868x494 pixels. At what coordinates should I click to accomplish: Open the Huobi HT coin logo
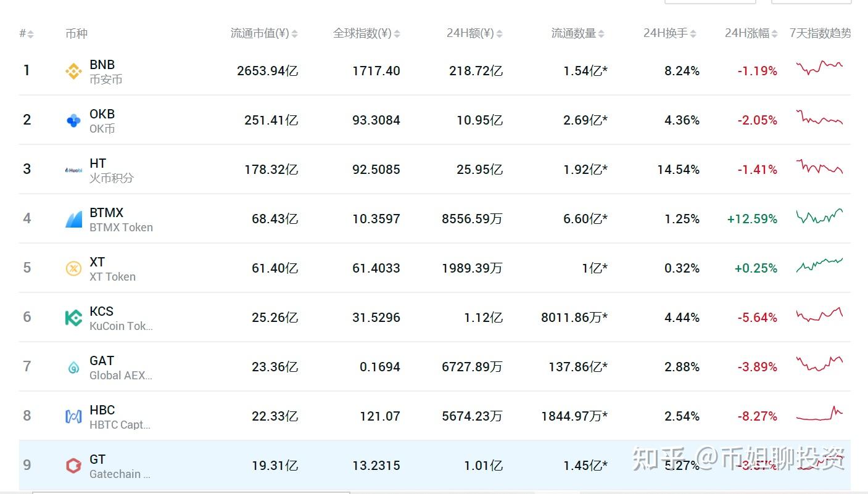point(73,170)
